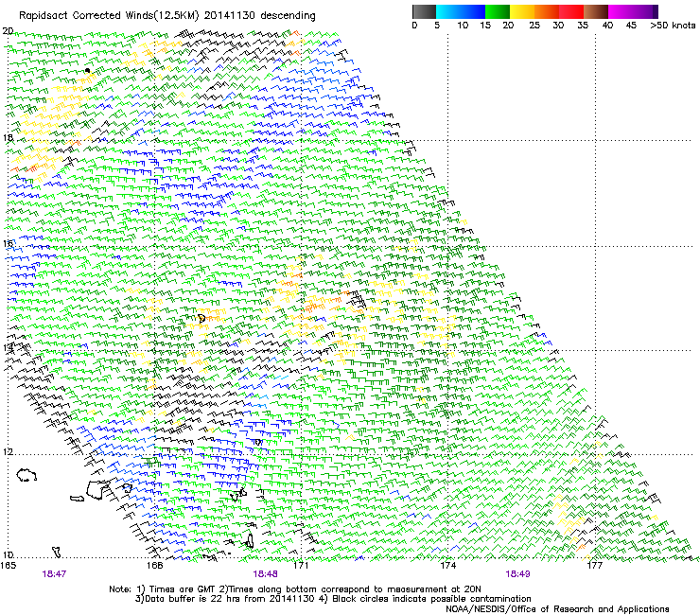Click the latitude label '20'
The image size is (700, 615).
pyautogui.click(x=8, y=31)
